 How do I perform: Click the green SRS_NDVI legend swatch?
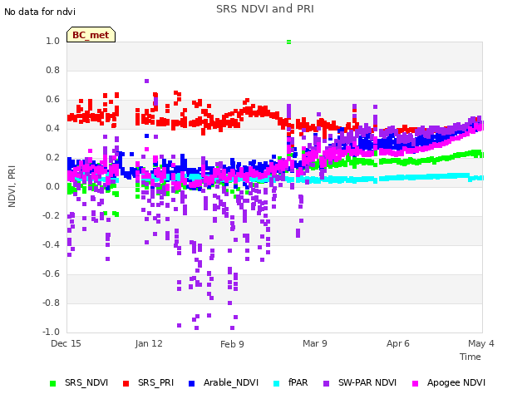(x=52, y=383)
